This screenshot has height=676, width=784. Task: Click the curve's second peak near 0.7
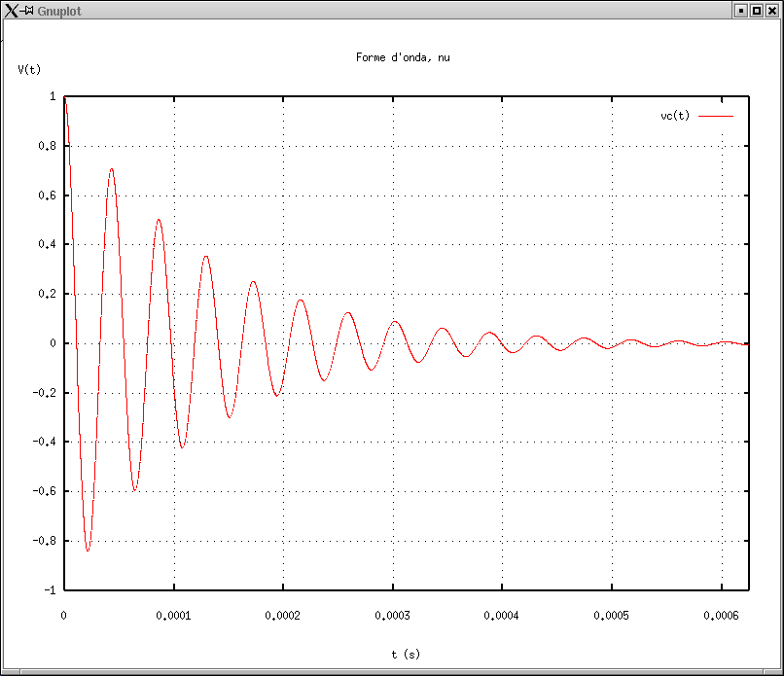click(x=111, y=169)
